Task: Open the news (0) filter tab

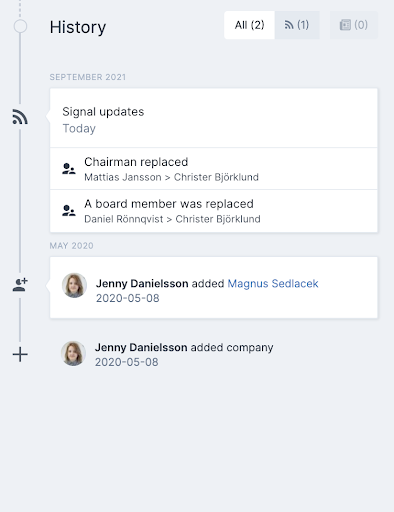Action: tap(354, 25)
